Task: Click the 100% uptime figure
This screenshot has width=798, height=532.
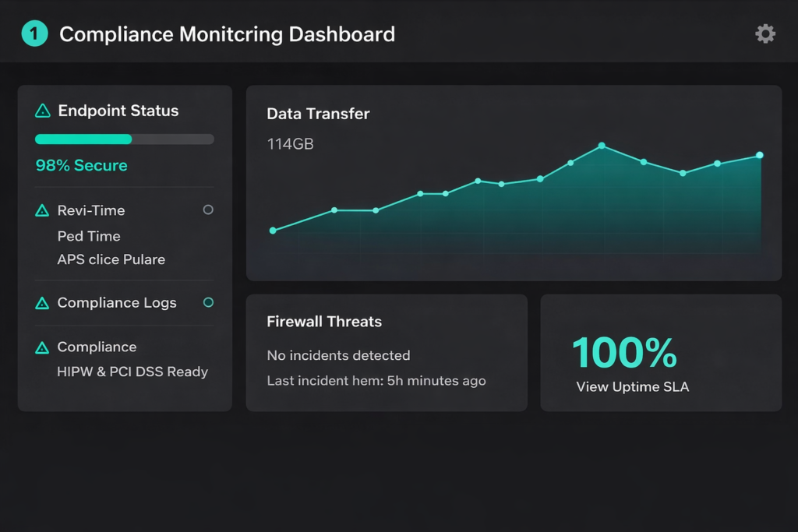Action: [x=624, y=353]
